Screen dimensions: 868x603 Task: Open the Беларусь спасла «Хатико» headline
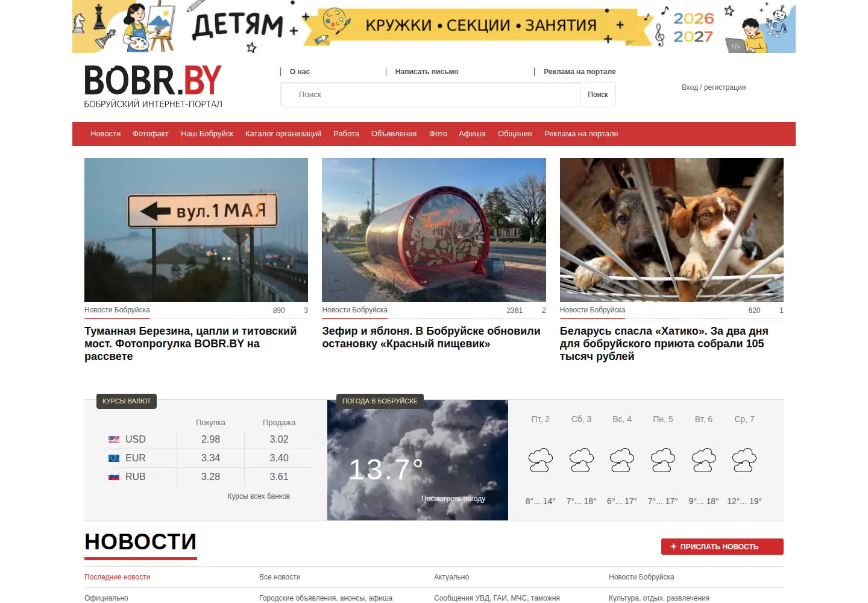click(664, 344)
